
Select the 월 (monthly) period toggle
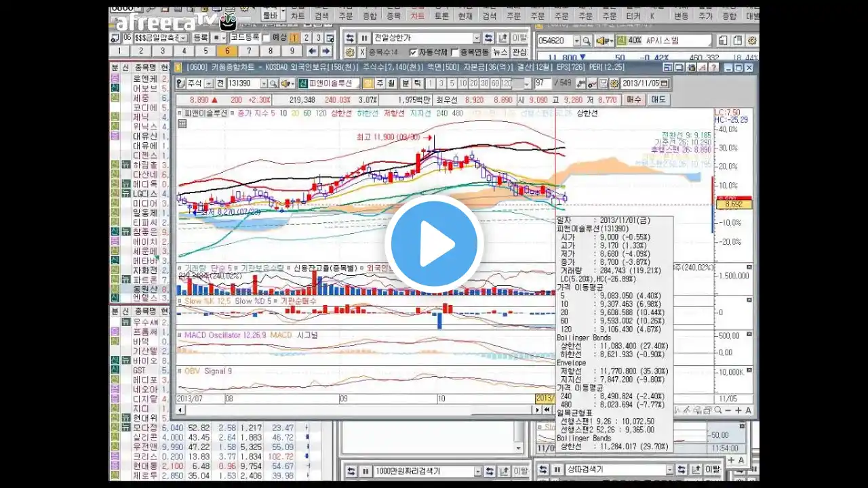[x=391, y=83]
